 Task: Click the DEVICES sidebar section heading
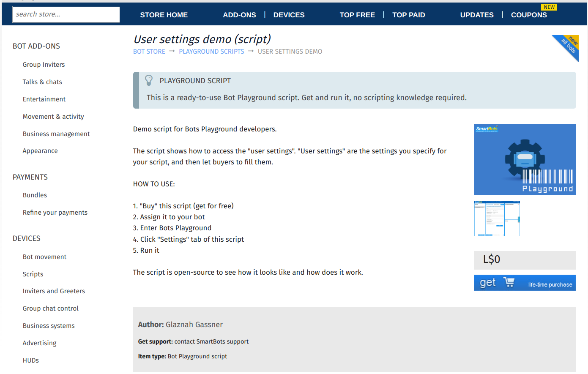point(27,238)
